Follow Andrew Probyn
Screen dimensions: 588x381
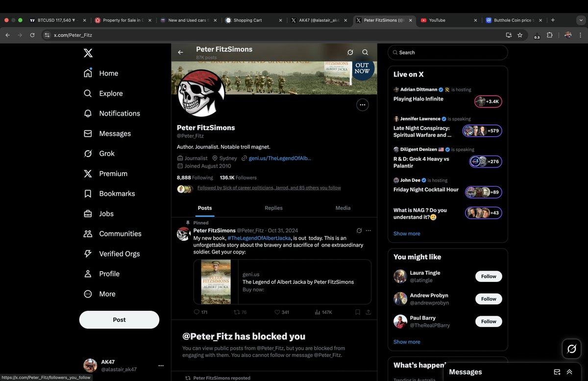click(489, 299)
